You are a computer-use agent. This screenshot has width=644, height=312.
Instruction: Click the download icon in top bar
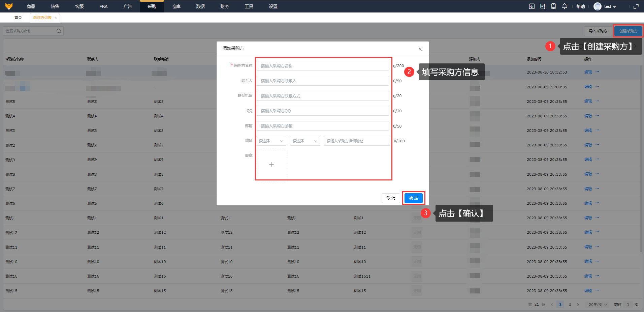tap(532, 6)
